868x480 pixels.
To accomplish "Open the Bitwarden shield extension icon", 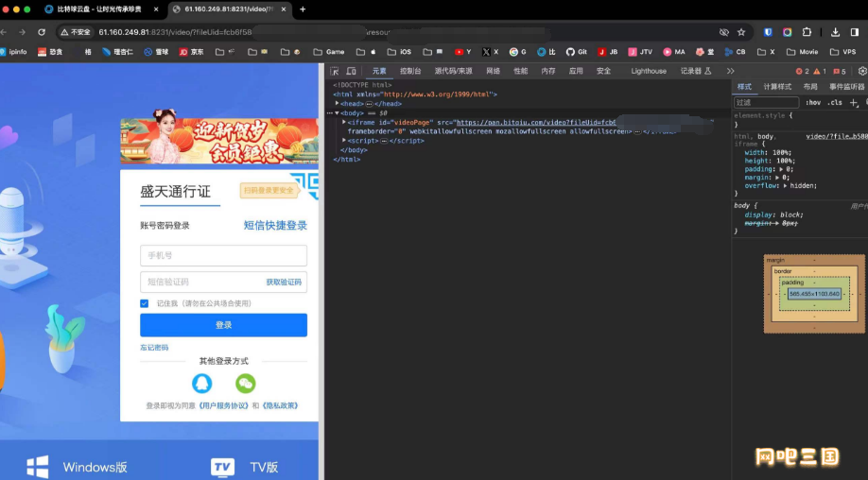I will pyautogui.click(x=768, y=32).
